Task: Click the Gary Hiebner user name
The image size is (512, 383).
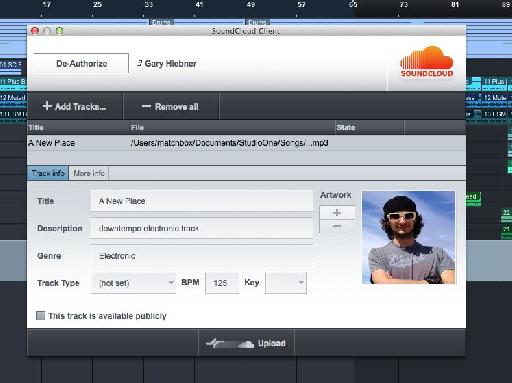Action: pyautogui.click(x=170, y=63)
